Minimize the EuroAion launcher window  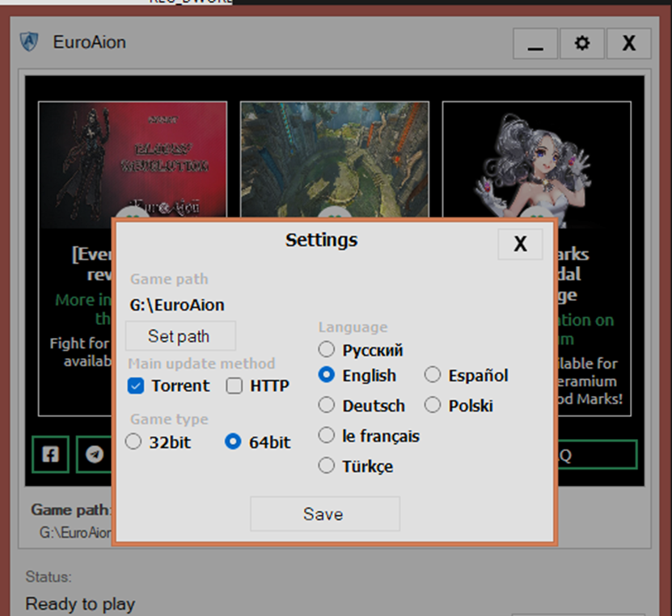[535, 44]
